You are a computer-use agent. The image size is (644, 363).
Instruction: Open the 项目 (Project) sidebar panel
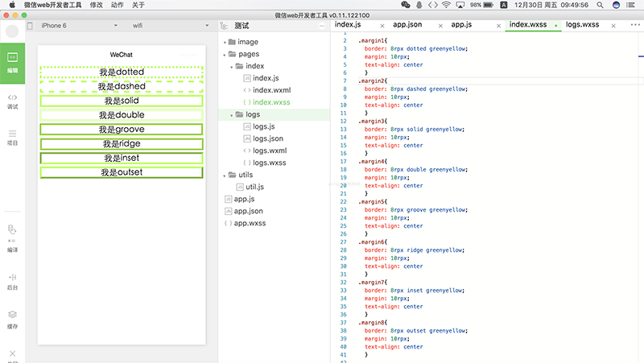[12, 137]
